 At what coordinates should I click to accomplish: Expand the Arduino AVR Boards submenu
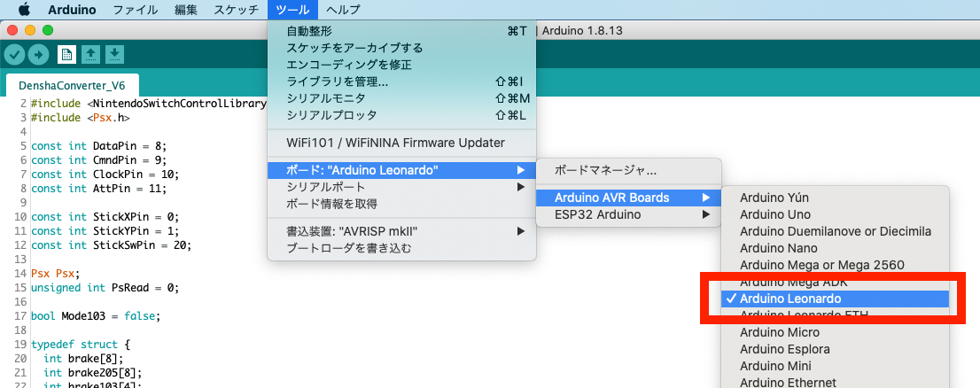pyautogui.click(x=629, y=198)
